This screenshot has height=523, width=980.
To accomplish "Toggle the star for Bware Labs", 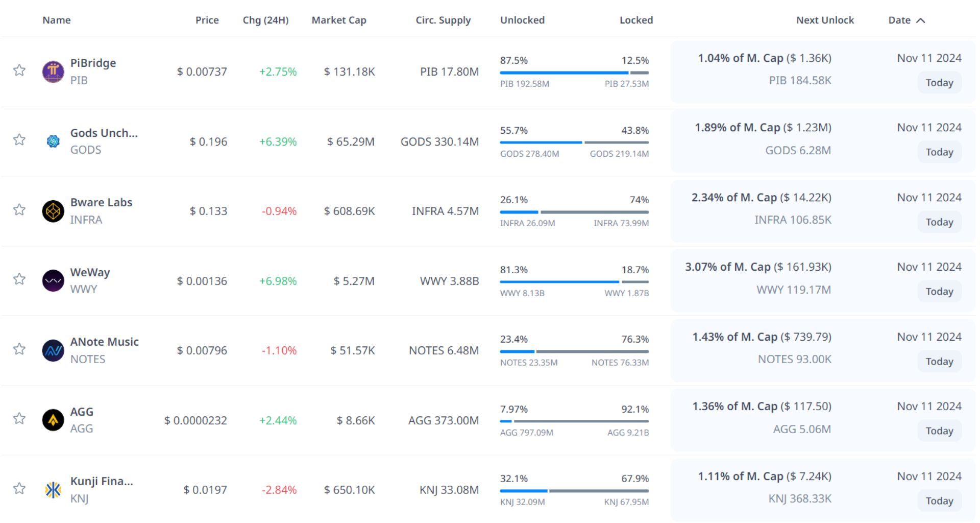I will point(19,209).
